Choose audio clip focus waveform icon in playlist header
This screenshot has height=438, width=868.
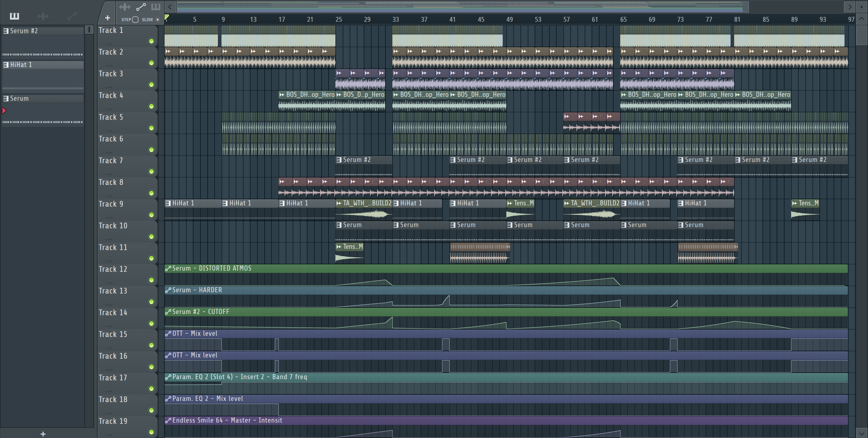(x=125, y=7)
